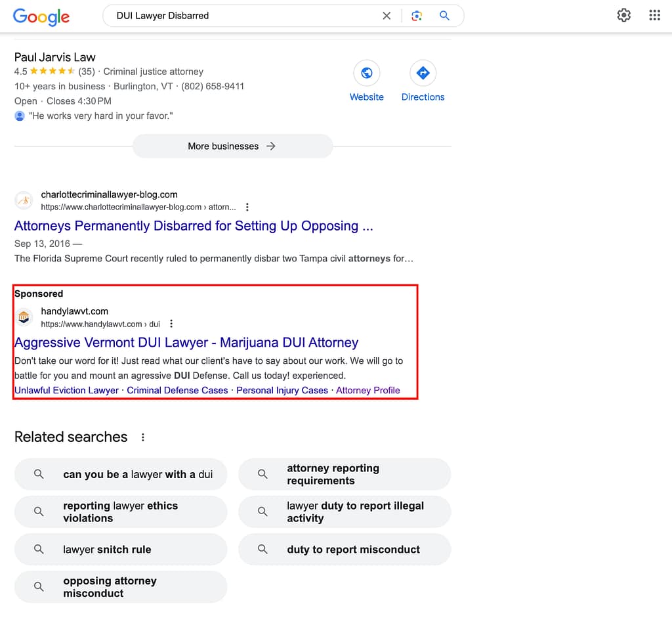
Task: Select 'reporting lawyer ethics violations' related search
Action: pos(121,512)
